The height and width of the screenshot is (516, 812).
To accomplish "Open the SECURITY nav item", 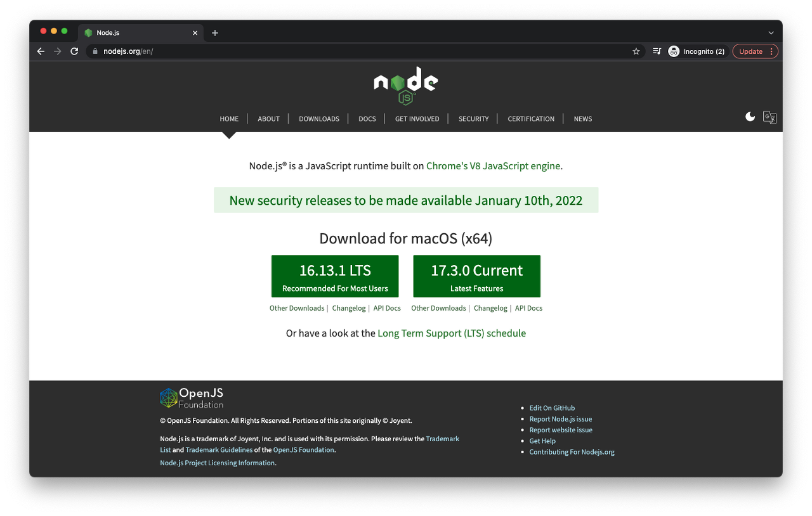I will [x=474, y=119].
